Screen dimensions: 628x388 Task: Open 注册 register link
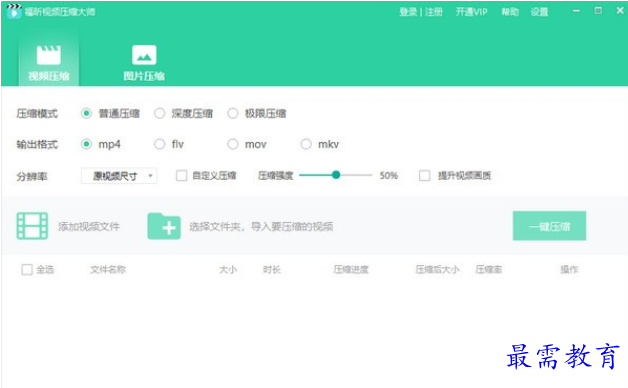[434, 12]
